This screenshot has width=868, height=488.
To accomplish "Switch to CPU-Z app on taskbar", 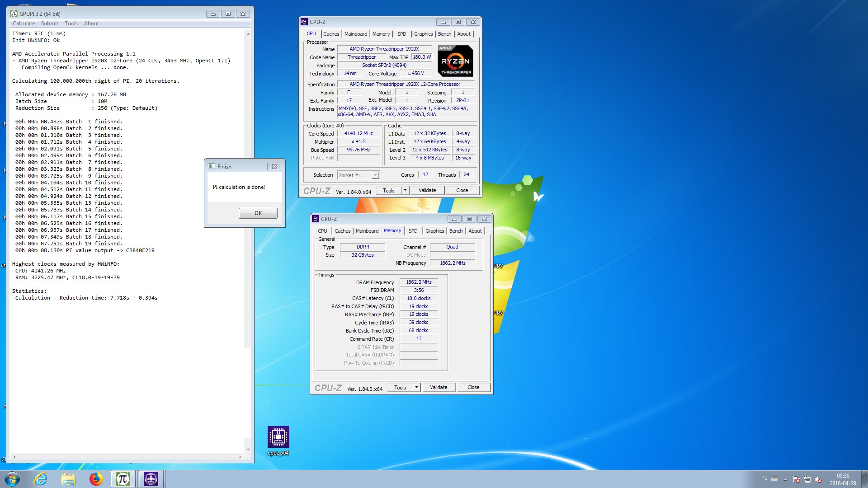I will point(151,479).
